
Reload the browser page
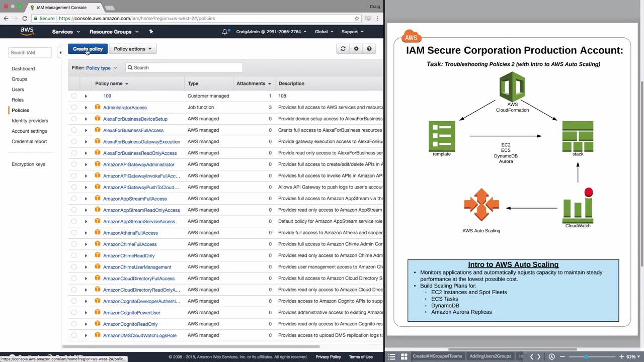click(25, 19)
